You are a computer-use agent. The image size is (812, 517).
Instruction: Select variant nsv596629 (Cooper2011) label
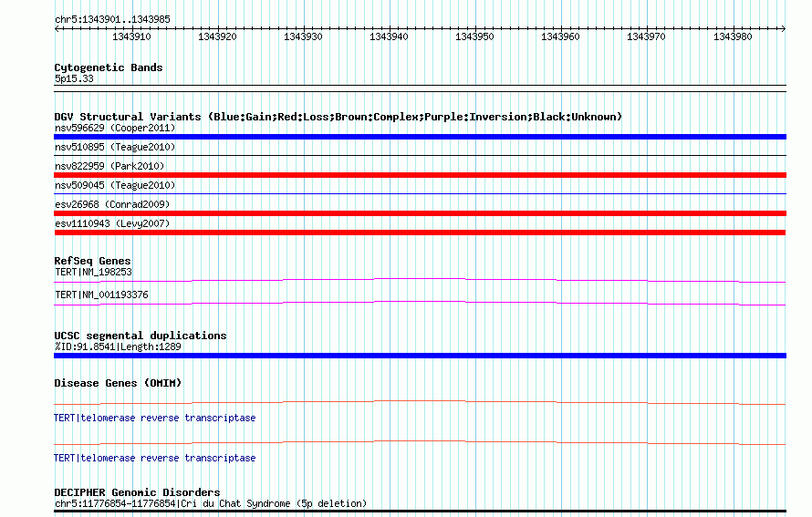click(115, 128)
